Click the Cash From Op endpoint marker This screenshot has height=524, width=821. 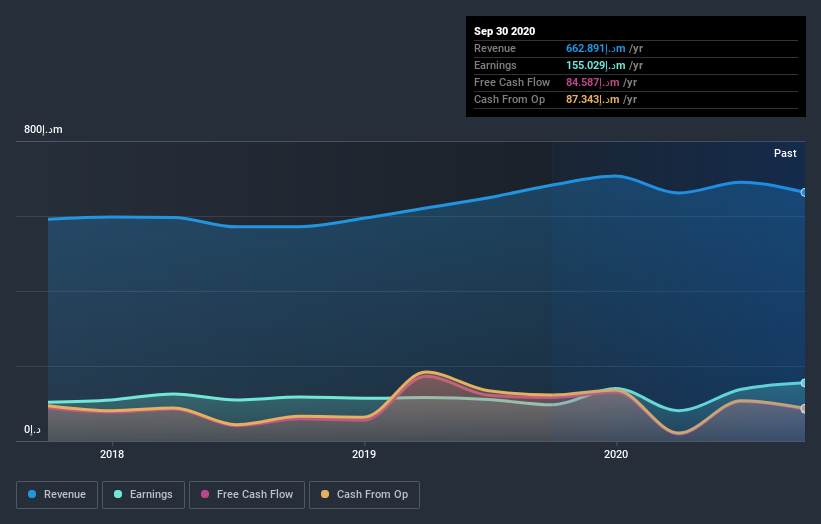pos(804,408)
